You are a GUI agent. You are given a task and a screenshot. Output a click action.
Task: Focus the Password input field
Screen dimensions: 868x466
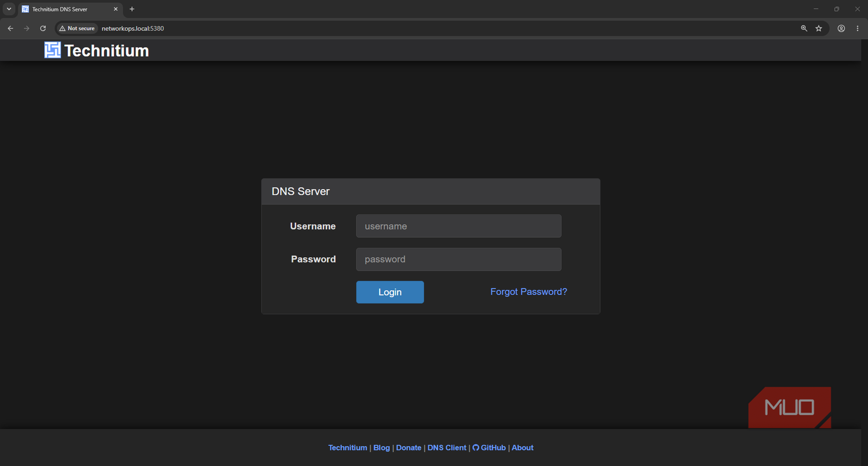(458, 259)
